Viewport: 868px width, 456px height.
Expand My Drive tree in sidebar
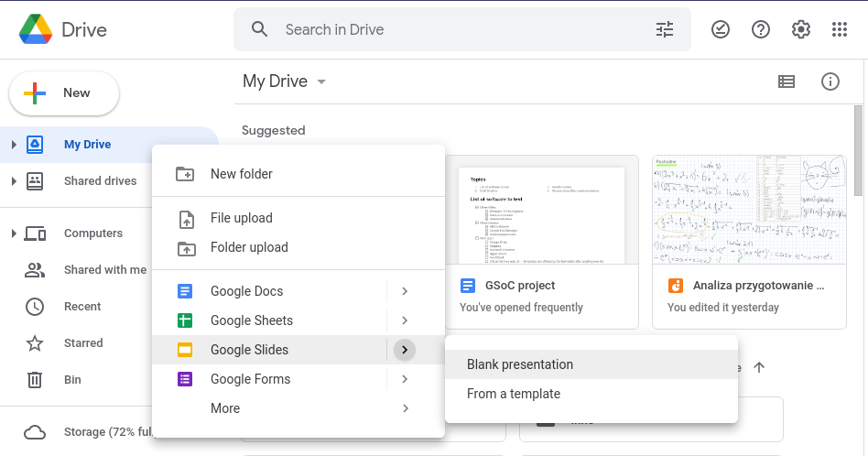tap(14, 145)
